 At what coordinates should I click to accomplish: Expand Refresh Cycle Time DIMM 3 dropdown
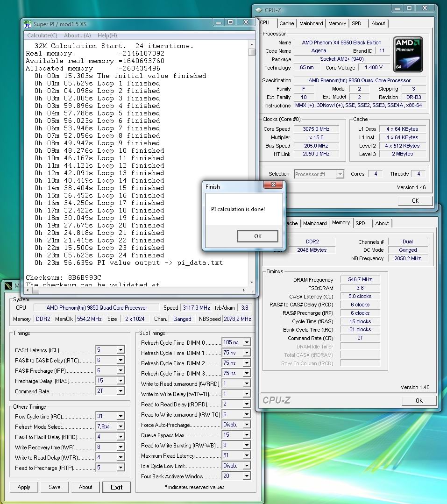(247, 374)
